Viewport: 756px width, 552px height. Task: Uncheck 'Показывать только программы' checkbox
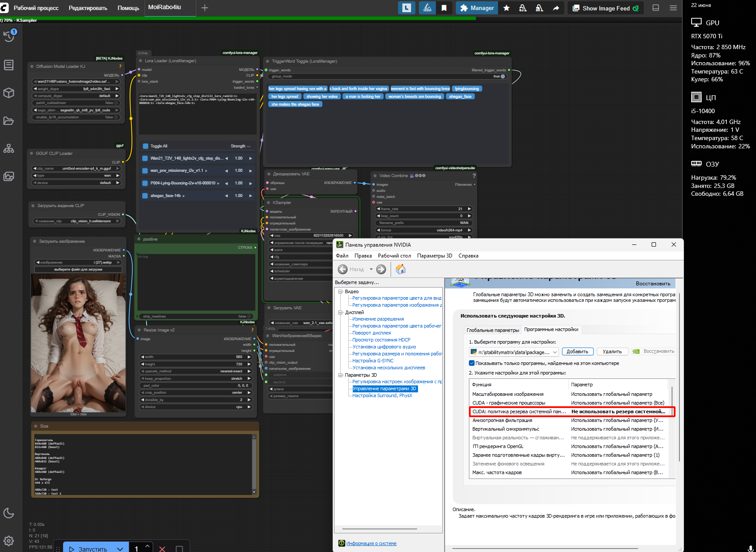[472, 363]
